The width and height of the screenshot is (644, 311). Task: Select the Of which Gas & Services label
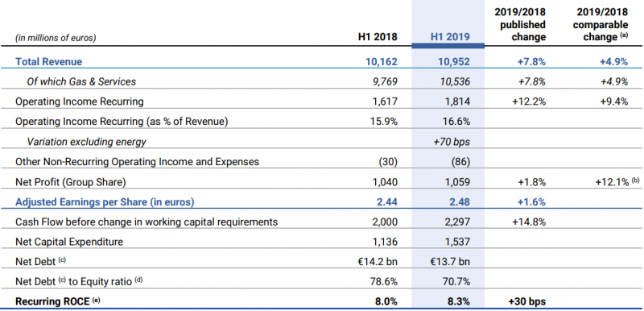coord(81,81)
